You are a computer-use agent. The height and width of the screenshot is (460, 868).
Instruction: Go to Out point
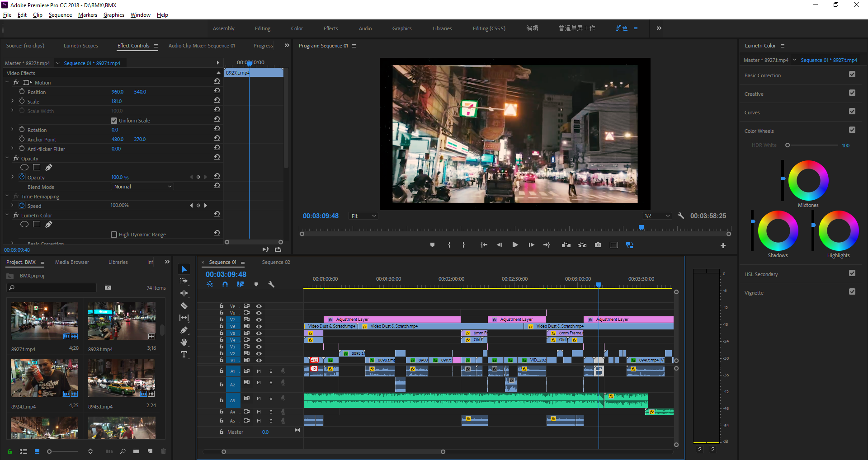pyautogui.click(x=547, y=245)
